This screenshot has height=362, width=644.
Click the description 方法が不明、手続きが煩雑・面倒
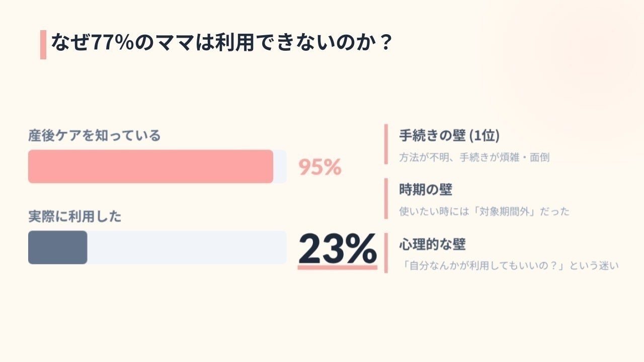(x=474, y=157)
